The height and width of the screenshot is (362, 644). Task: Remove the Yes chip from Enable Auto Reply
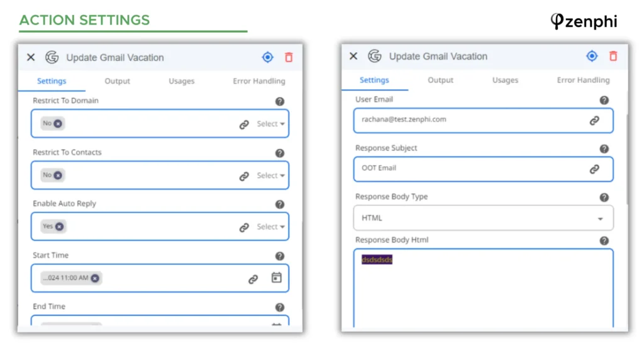click(60, 226)
